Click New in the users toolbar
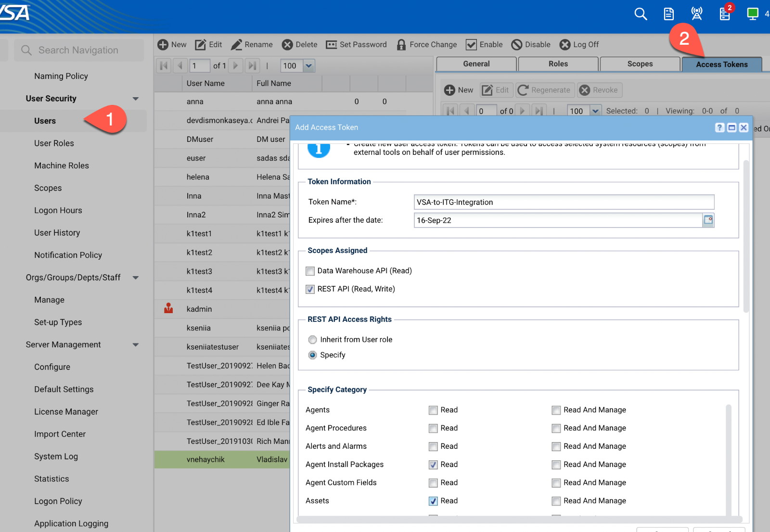 click(172, 45)
